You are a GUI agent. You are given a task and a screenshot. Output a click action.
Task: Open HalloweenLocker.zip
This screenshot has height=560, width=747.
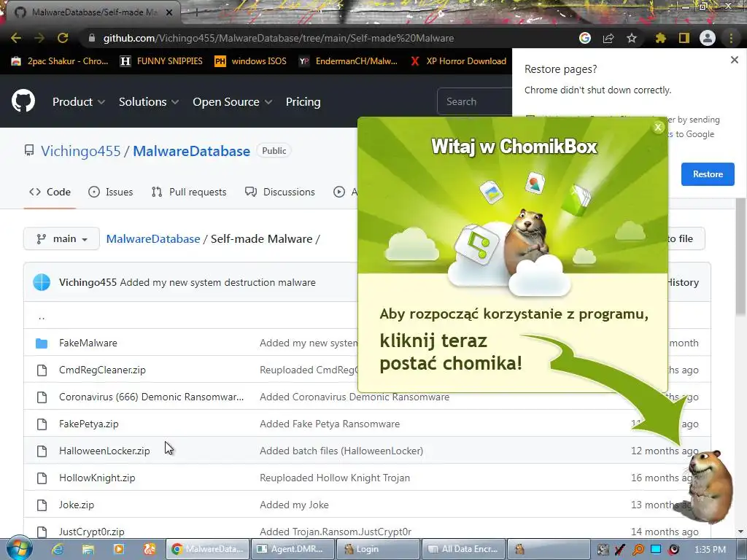click(104, 451)
